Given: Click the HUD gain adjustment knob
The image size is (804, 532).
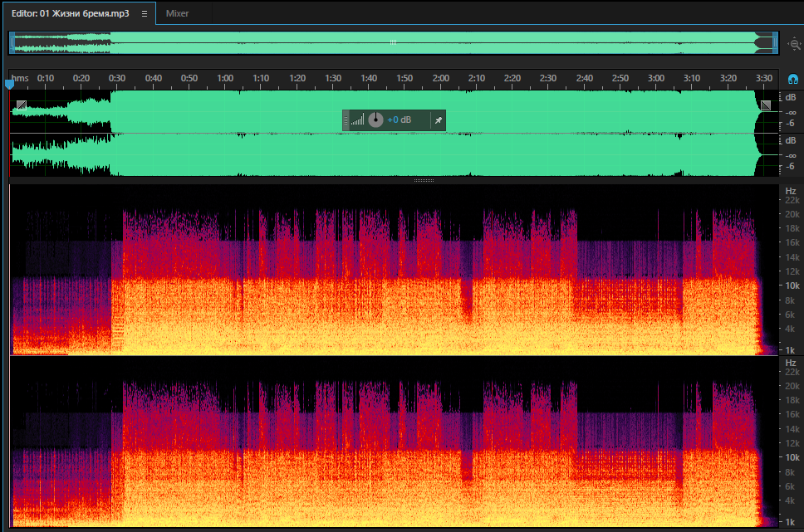Looking at the screenshot, I should click(376, 120).
